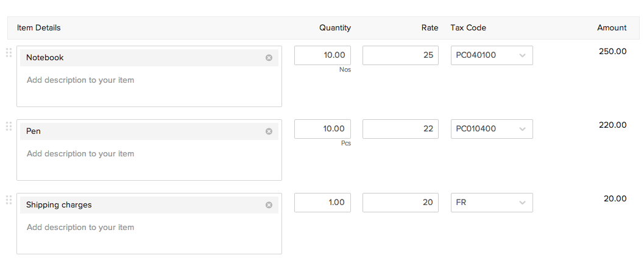Open the PC040100 tax code dropdown
The image size is (644, 258).
[492, 55]
